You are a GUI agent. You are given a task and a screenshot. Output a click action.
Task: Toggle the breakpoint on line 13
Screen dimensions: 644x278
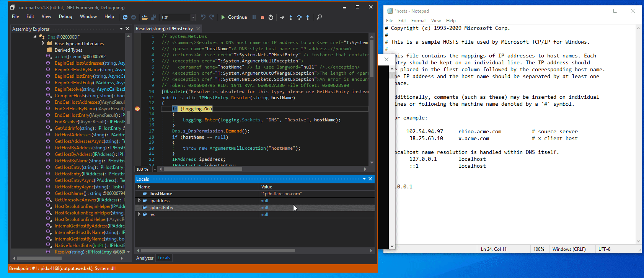(x=137, y=109)
